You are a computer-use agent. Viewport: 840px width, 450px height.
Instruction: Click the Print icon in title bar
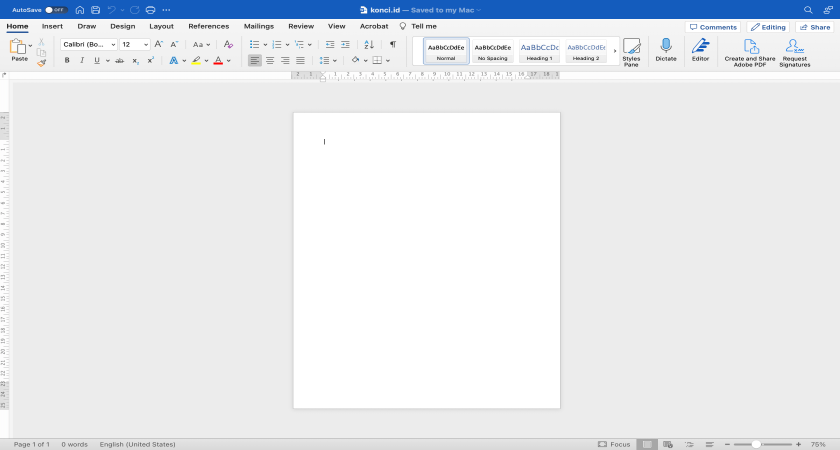tap(149, 9)
